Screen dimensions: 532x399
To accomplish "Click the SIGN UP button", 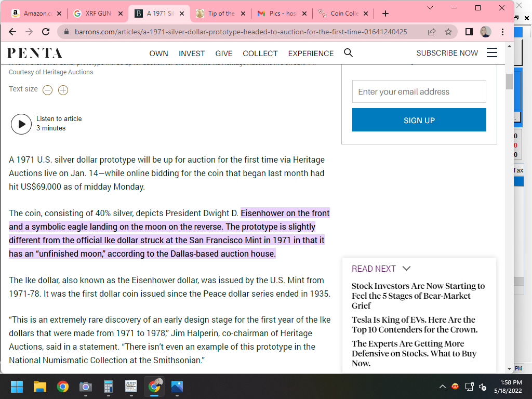I will tap(419, 120).
